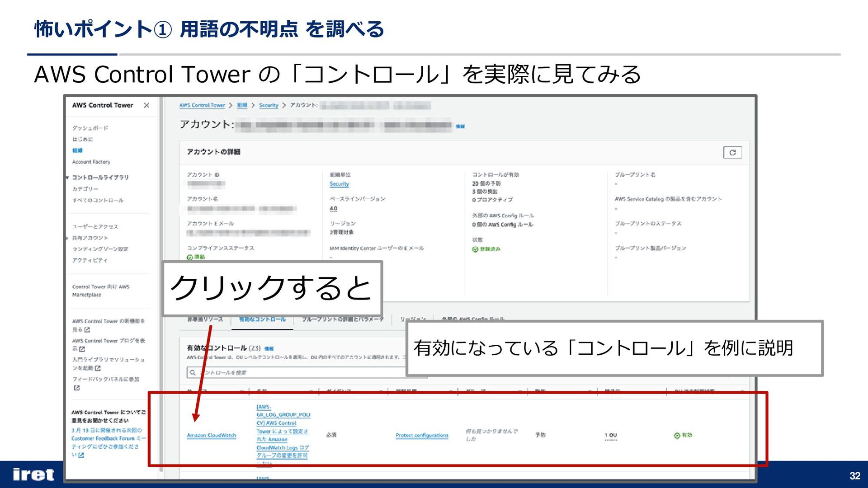Expand the 共有アカウント nav item

(x=67, y=238)
